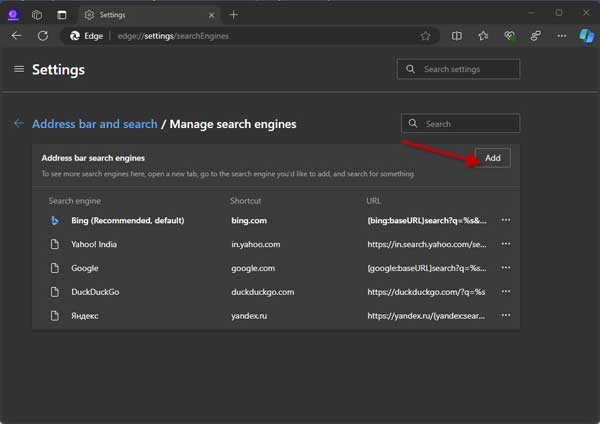Select the Settings tab
This screenshot has width=600, height=424.
148,15
